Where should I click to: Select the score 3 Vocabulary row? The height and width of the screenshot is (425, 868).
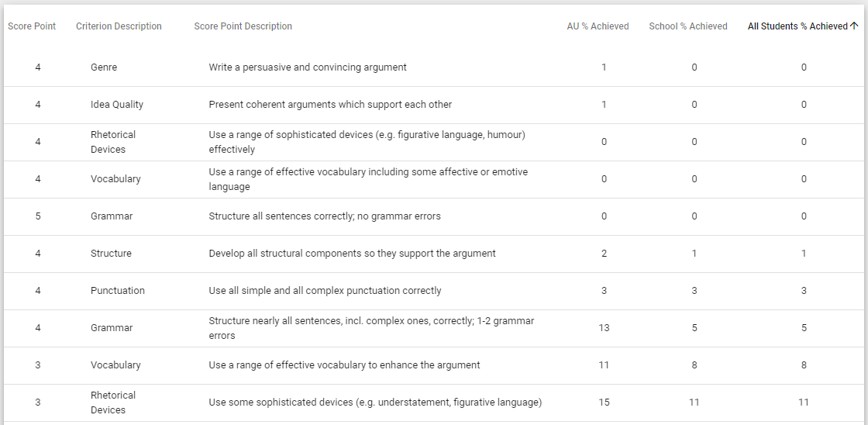point(434,365)
